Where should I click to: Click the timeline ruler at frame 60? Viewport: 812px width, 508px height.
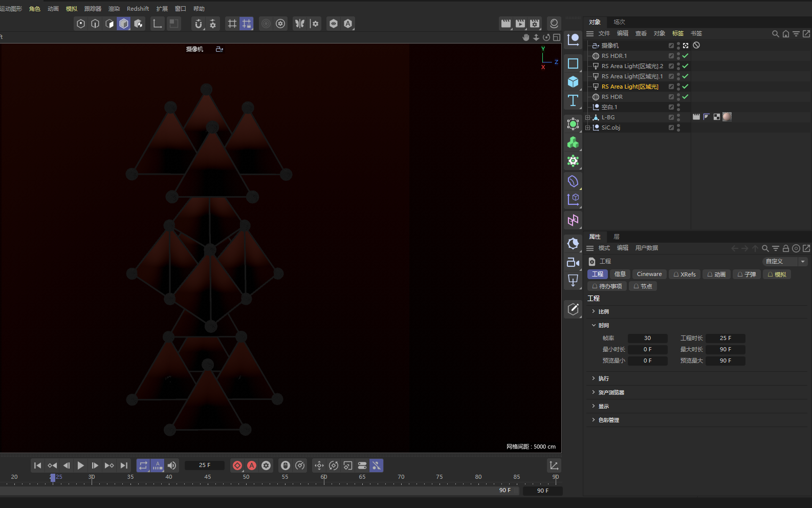click(324, 478)
